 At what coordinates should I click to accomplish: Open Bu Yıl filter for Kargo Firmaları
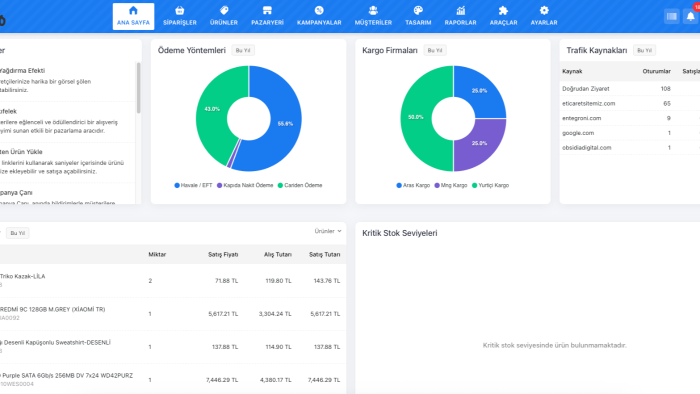pos(435,50)
